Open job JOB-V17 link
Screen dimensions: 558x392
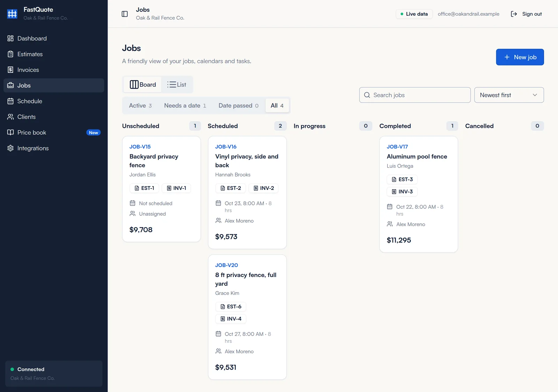click(x=397, y=147)
